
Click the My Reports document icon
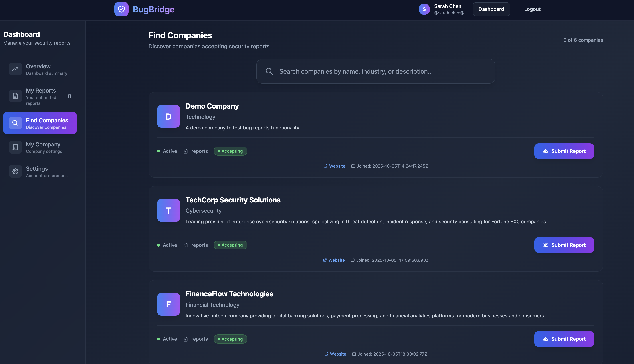[15, 96]
